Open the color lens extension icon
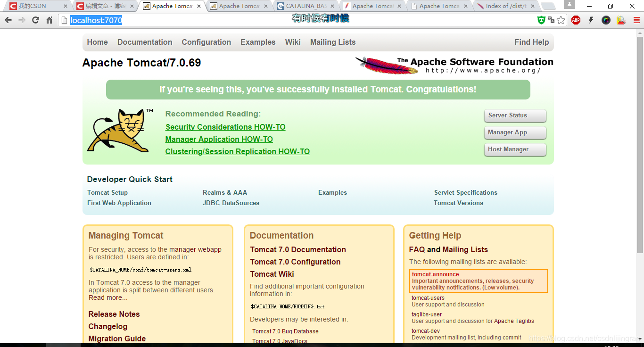Screen dimensions: 644x347 606,20
